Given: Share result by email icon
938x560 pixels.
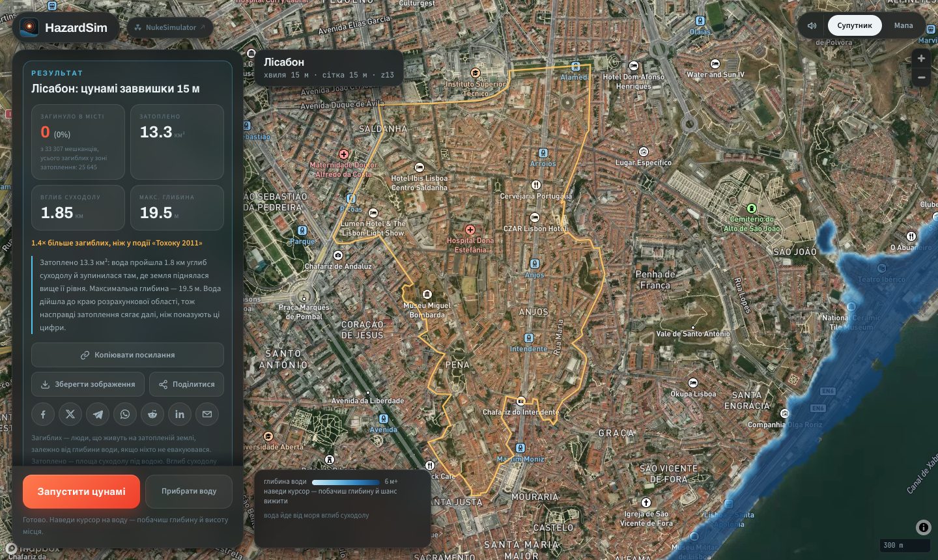Looking at the screenshot, I should point(207,414).
